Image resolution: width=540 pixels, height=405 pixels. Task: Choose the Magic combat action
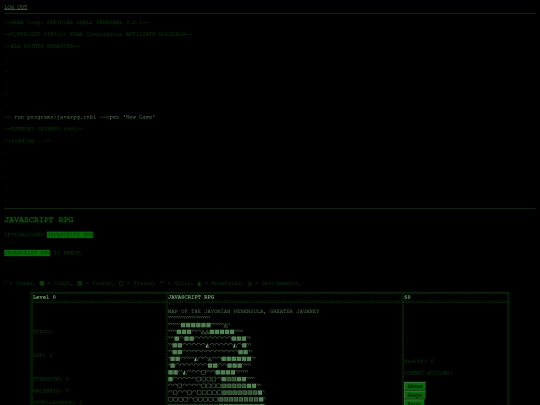415,395
